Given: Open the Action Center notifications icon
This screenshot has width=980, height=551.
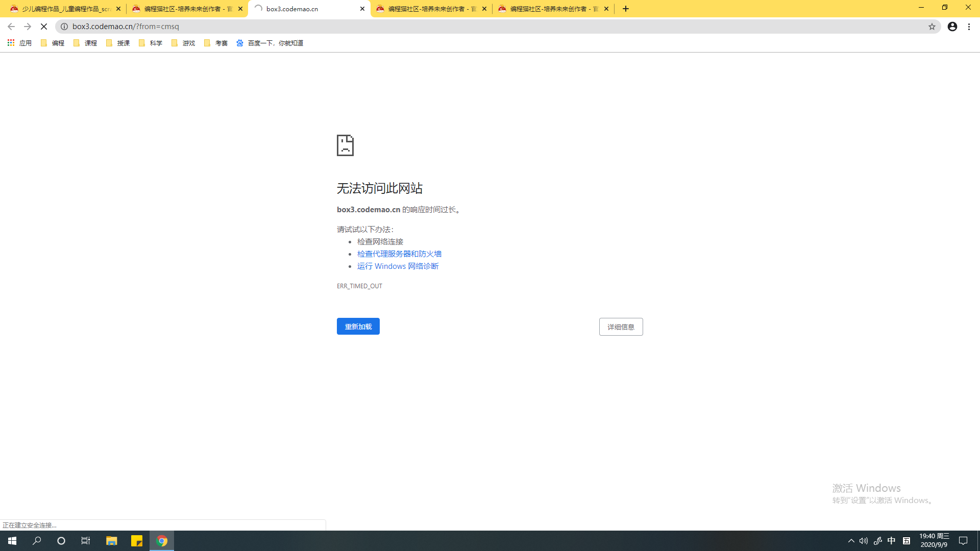Looking at the screenshot, I should click(963, 541).
